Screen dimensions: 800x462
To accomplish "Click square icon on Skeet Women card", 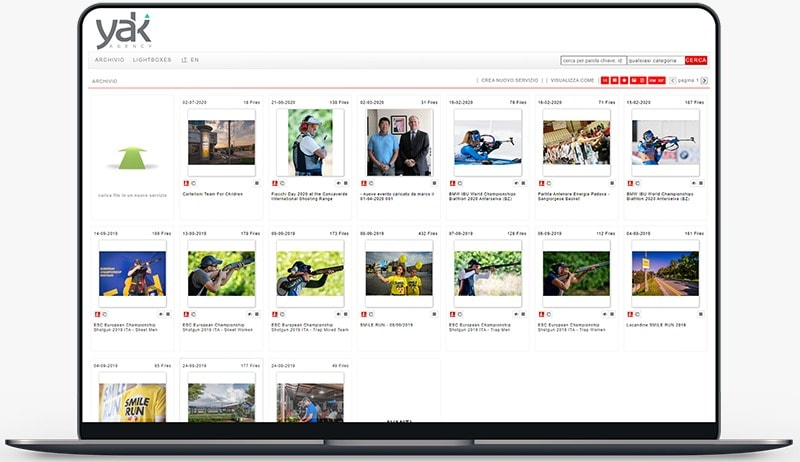I will (x=257, y=314).
